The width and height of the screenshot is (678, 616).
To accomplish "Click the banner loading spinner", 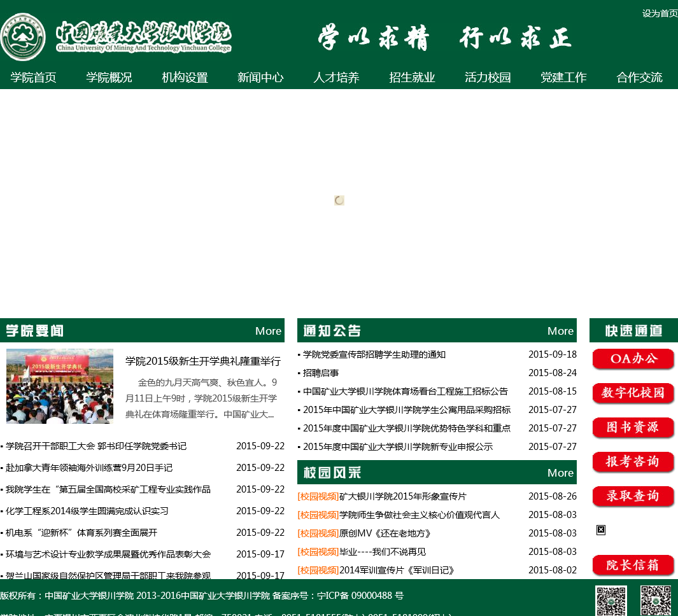I will (x=339, y=200).
